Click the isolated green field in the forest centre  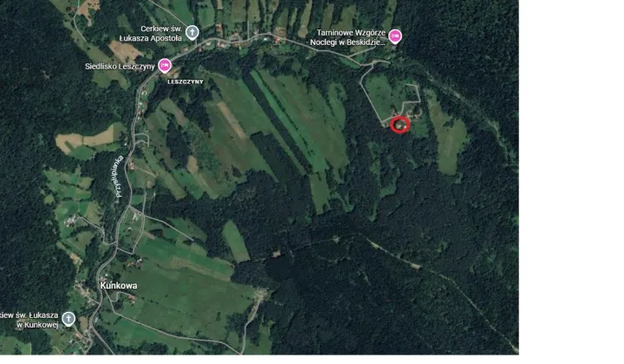pyautogui.click(x=236, y=241)
